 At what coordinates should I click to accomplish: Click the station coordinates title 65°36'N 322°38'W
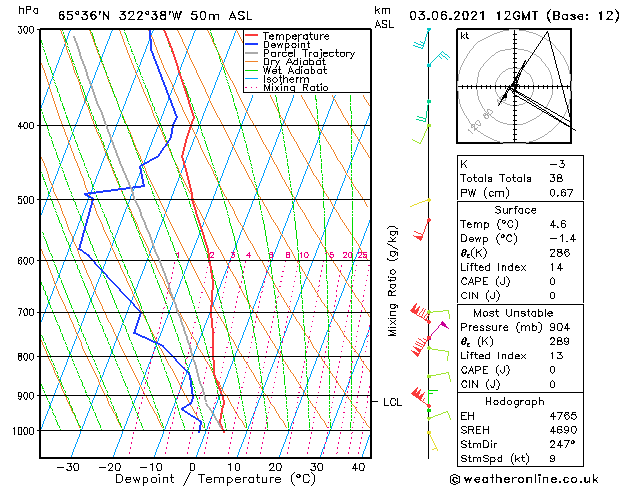point(120,16)
